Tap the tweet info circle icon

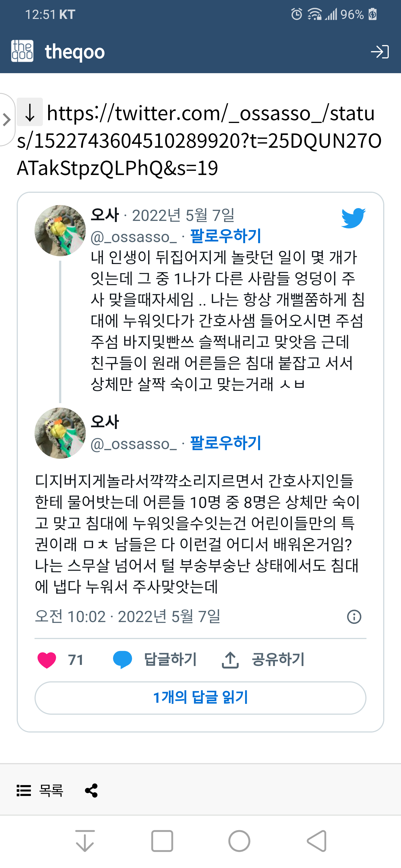[x=354, y=617]
